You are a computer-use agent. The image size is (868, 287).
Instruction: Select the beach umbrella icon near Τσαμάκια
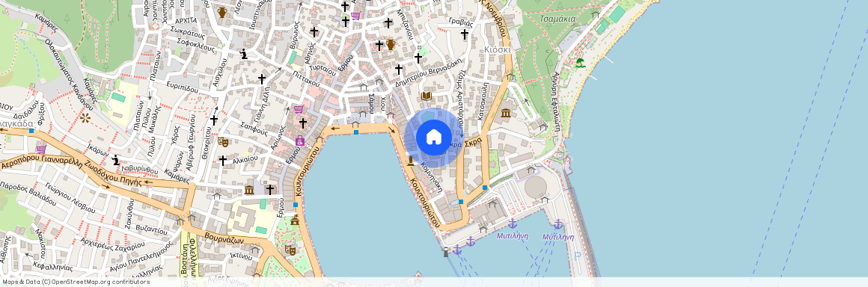(580, 63)
